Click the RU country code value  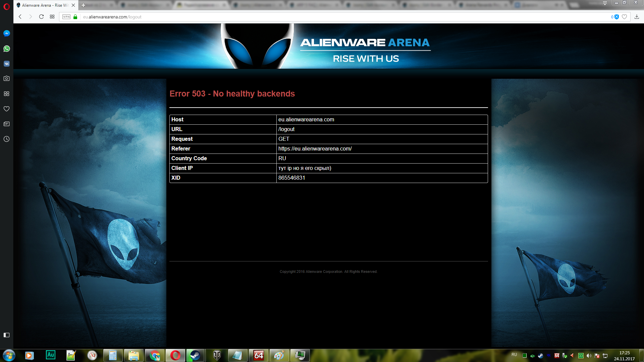point(282,159)
